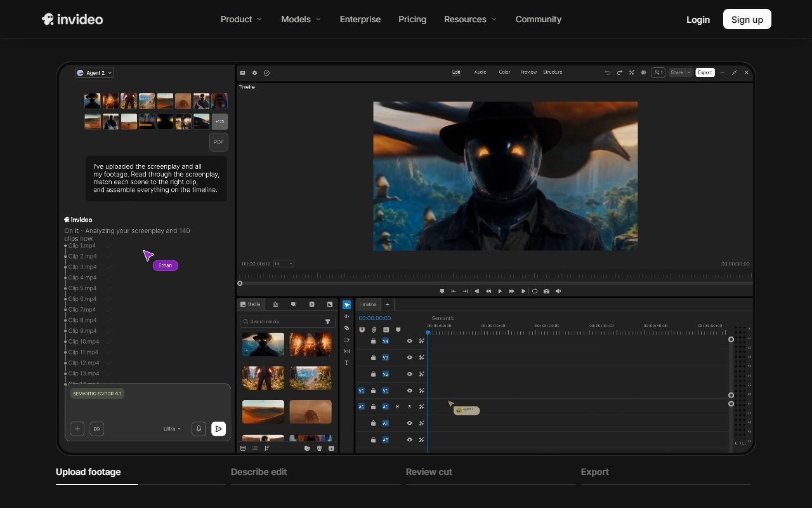Open the Ultra quality dropdown
Image resolution: width=812 pixels, height=508 pixels.
click(172, 429)
